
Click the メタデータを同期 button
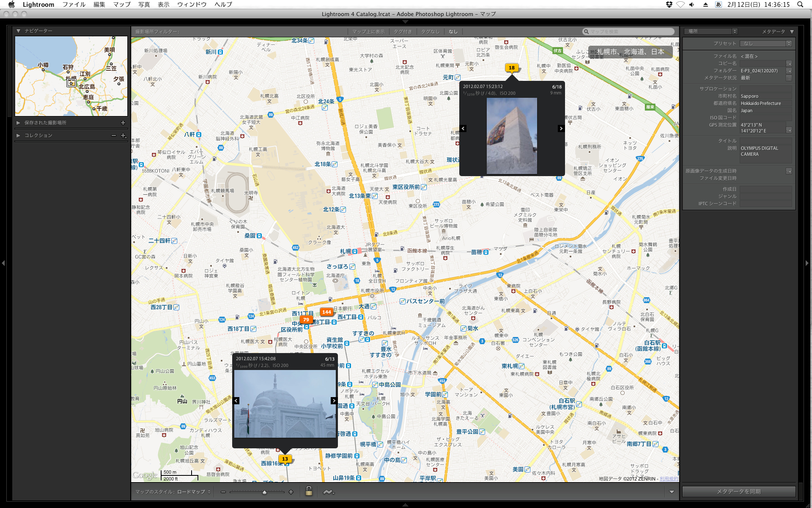coord(738,491)
